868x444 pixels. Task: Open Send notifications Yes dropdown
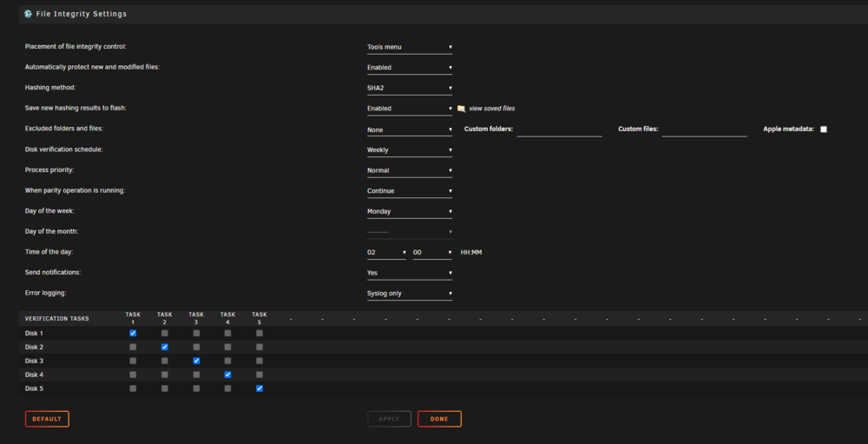410,273
